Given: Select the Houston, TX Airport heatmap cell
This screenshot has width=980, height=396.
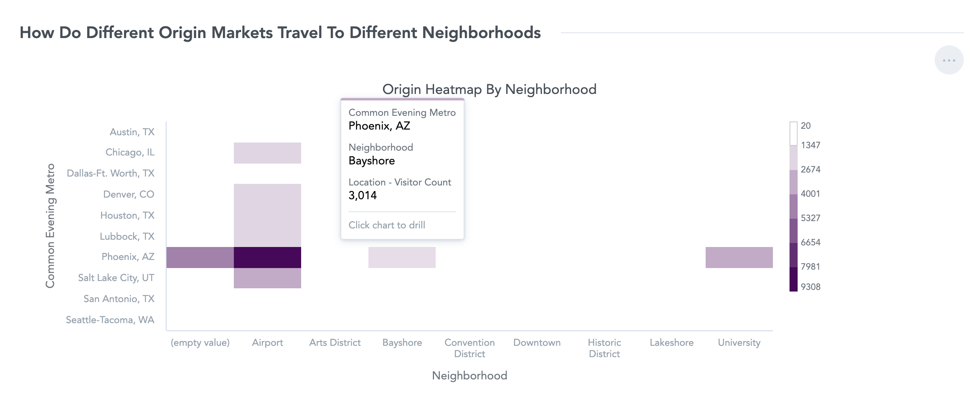Looking at the screenshot, I should click(x=267, y=215).
